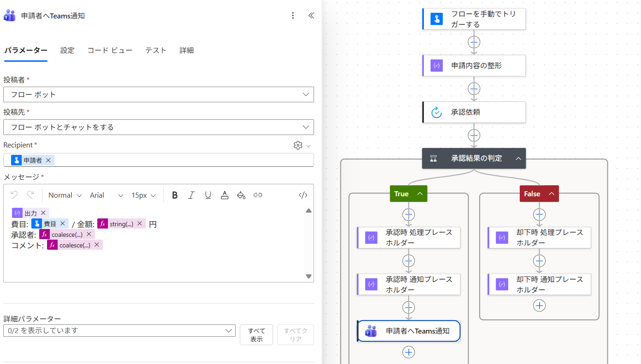Insert a link in the message
Screen dimensions: 641x364
258,195
